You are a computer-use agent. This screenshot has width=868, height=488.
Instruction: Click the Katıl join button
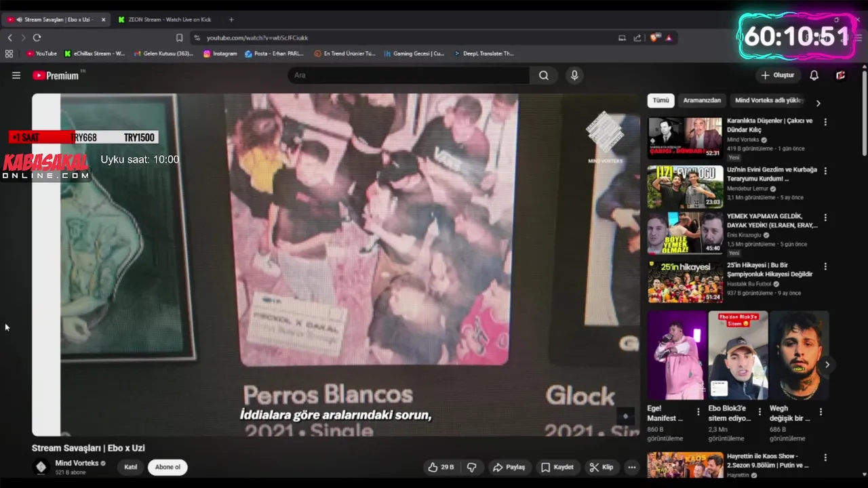pyautogui.click(x=131, y=467)
